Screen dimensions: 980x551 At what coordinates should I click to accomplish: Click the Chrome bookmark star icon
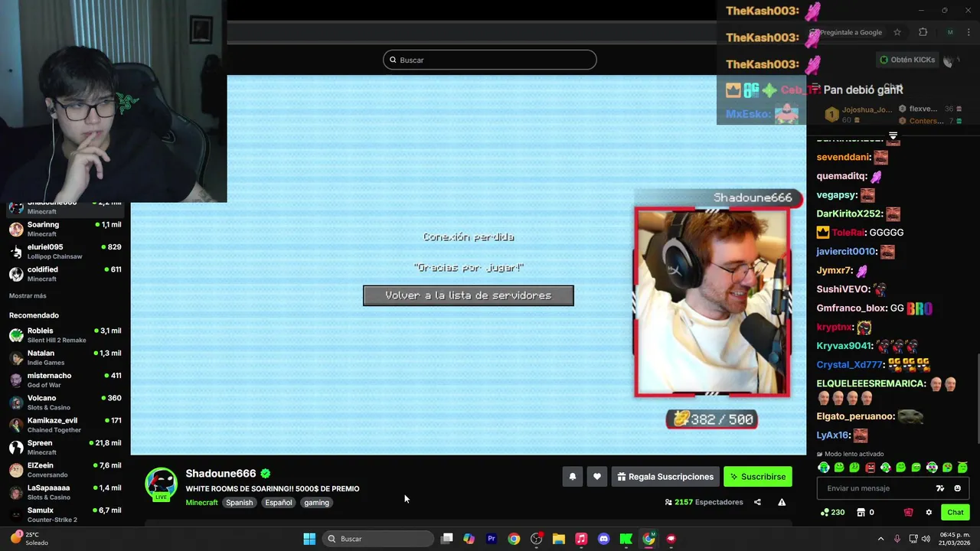[x=897, y=32]
